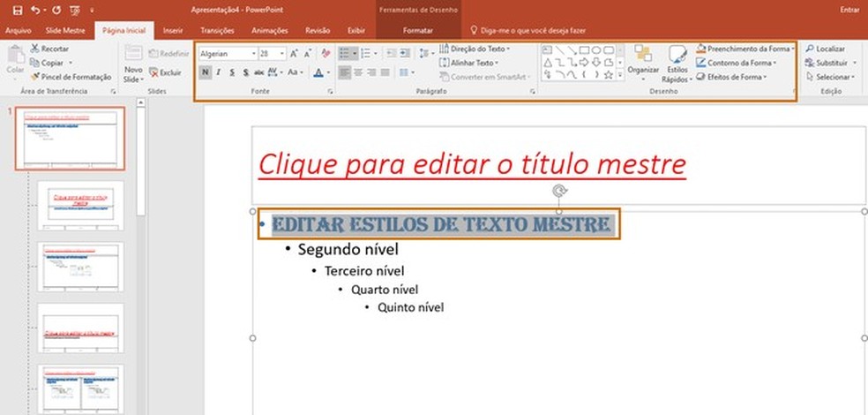Screen dimensions: 868x415
Task: Increase the list indent level
Action: click(405, 53)
